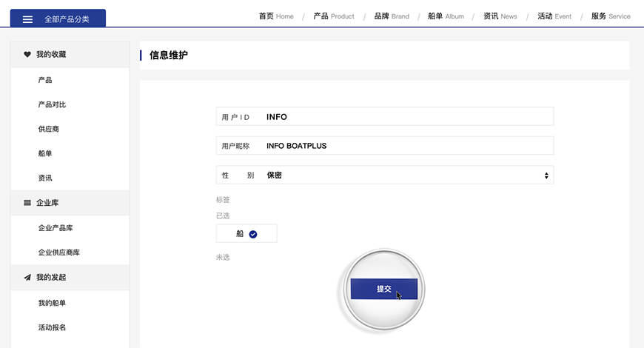Open 产品对比 in the sidebar

[x=52, y=104]
